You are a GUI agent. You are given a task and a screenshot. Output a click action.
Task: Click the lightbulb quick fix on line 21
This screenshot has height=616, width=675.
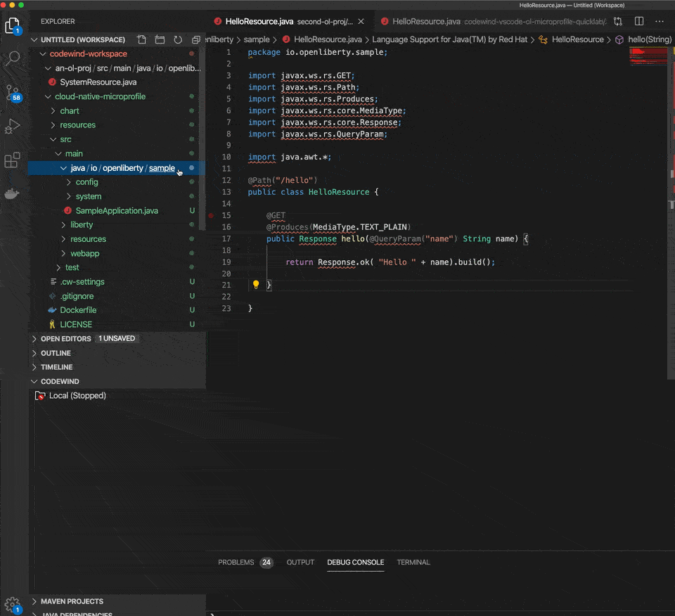point(256,285)
